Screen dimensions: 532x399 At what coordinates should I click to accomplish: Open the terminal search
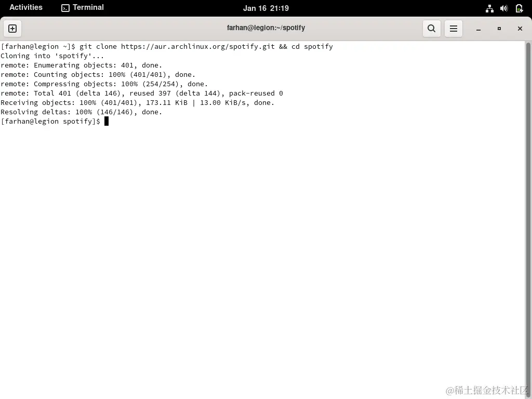coord(431,29)
